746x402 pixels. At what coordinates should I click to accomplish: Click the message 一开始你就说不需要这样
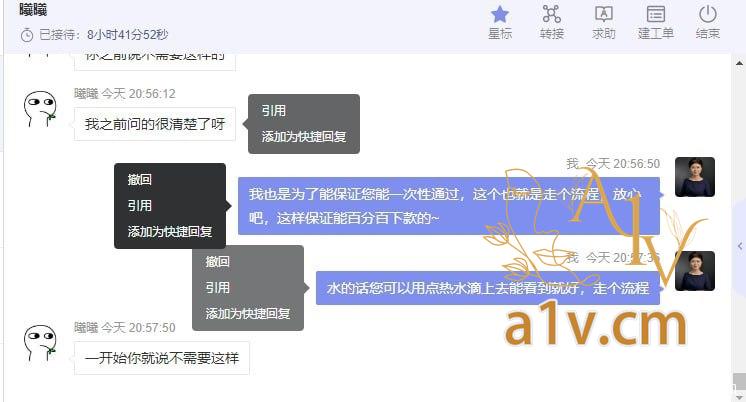162,358
